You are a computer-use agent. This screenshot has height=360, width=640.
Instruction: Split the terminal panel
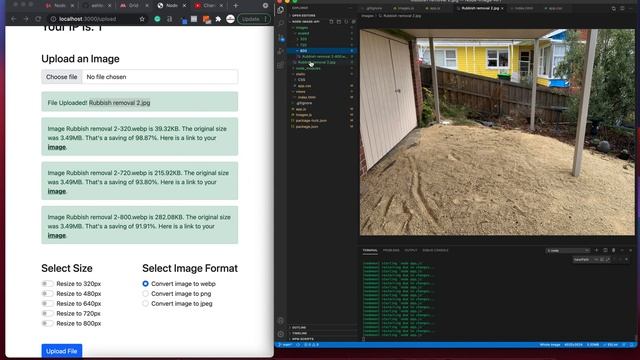[x=605, y=250]
